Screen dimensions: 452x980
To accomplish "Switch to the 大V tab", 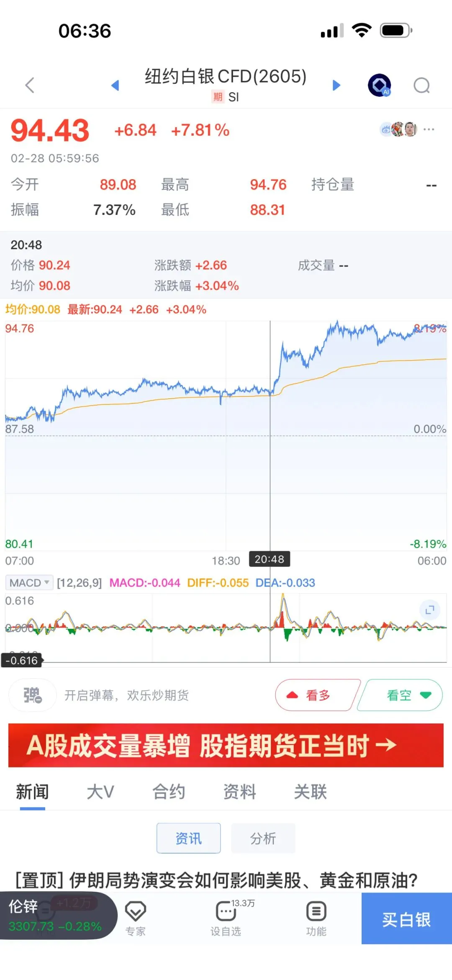I will click(100, 792).
